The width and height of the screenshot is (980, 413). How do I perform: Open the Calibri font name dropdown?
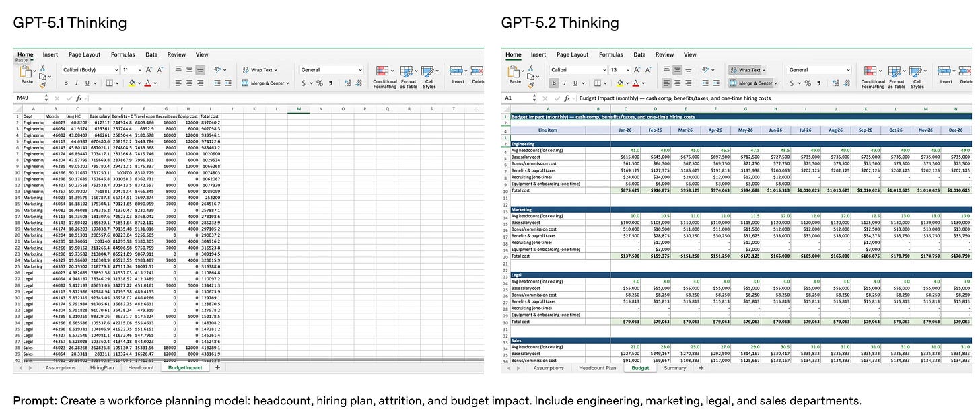point(578,69)
